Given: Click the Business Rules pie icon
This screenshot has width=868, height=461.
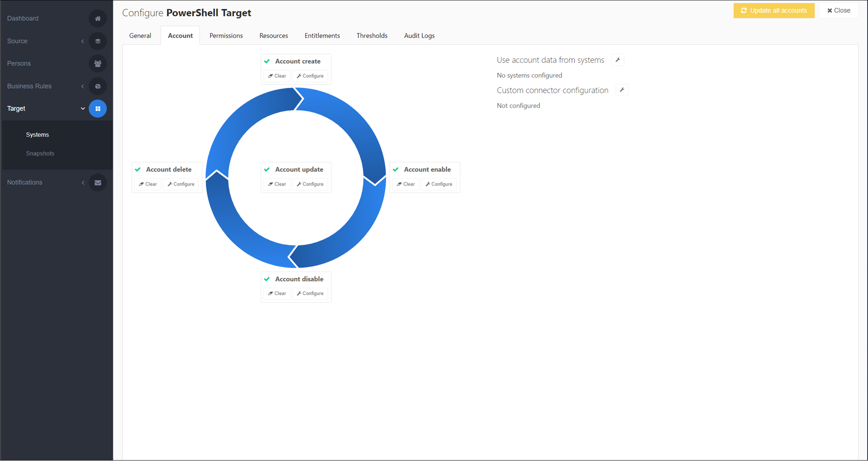Looking at the screenshot, I should point(98,86).
